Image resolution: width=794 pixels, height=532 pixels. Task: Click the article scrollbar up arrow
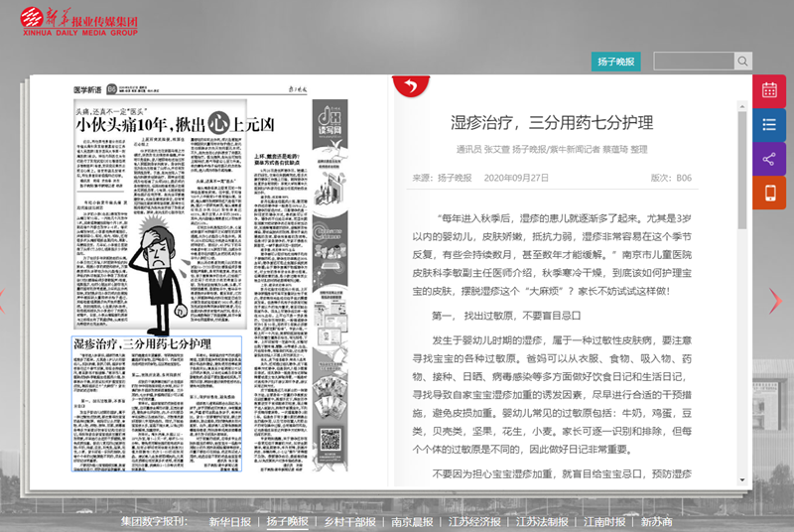pos(742,106)
